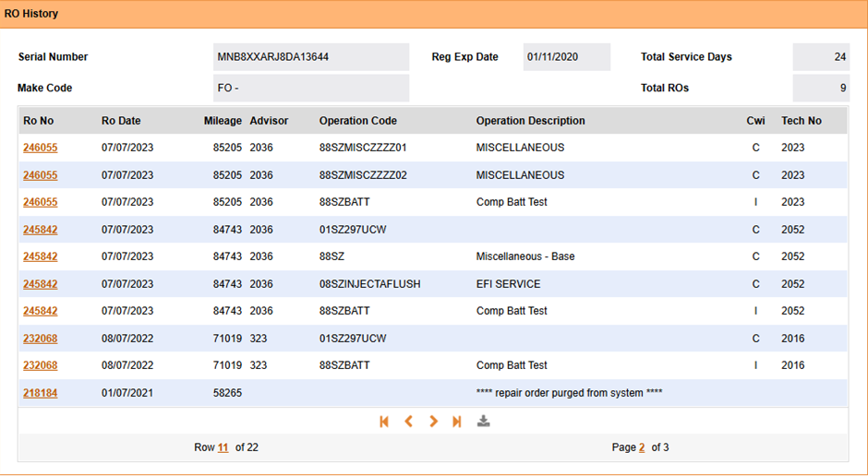Open RO 246055 in the Comp Batt Test row
Image resolution: width=868 pixels, height=476 pixels.
[x=40, y=202]
